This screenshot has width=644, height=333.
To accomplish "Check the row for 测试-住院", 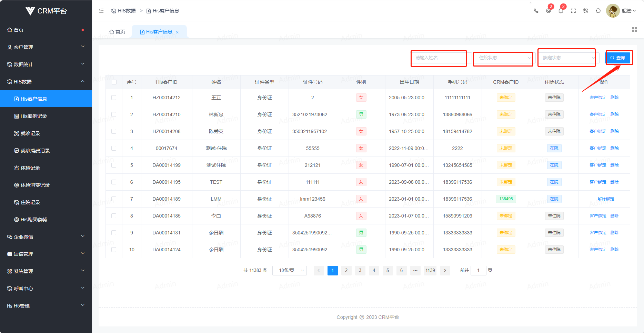I will (114, 148).
